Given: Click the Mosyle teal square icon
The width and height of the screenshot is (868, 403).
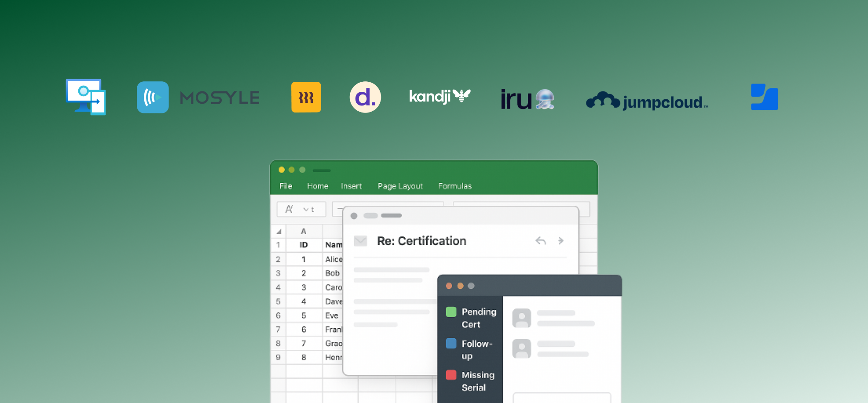Looking at the screenshot, I should (x=153, y=97).
